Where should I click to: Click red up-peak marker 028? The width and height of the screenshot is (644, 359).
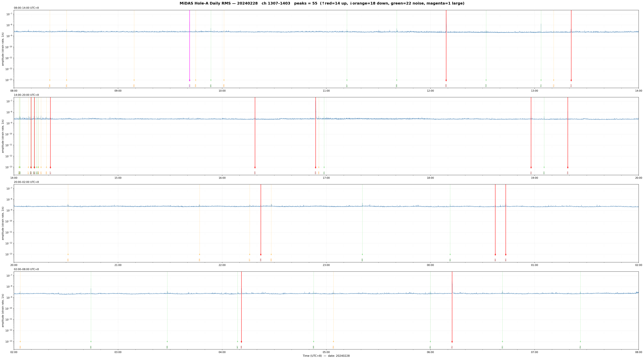click(x=255, y=167)
